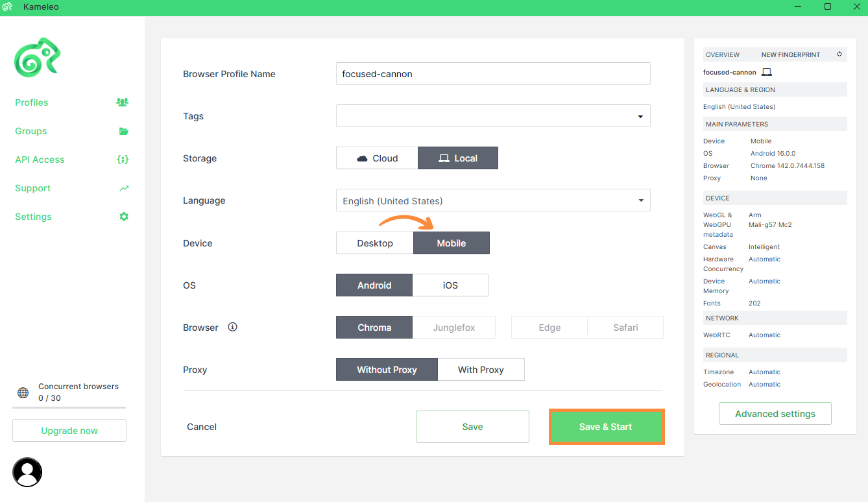The width and height of the screenshot is (868, 502).
Task: Click the API Access braces icon
Action: click(123, 160)
